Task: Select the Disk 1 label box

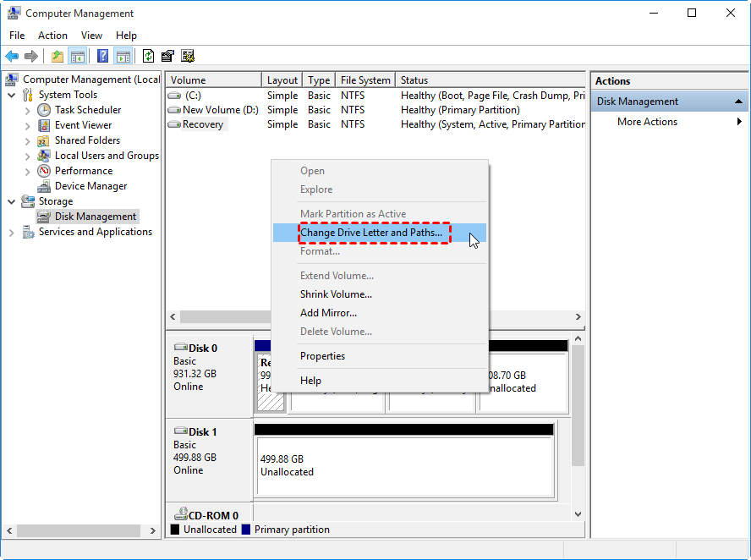Action: click(209, 460)
